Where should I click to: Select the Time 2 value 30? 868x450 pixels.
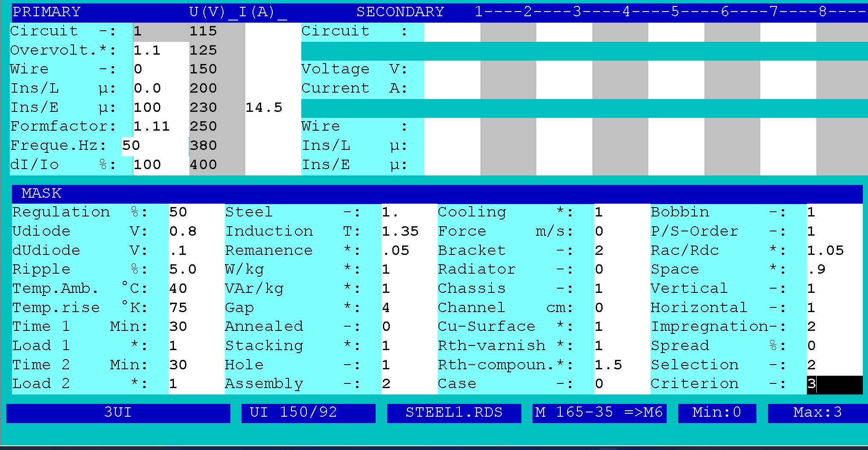point(197,365)
